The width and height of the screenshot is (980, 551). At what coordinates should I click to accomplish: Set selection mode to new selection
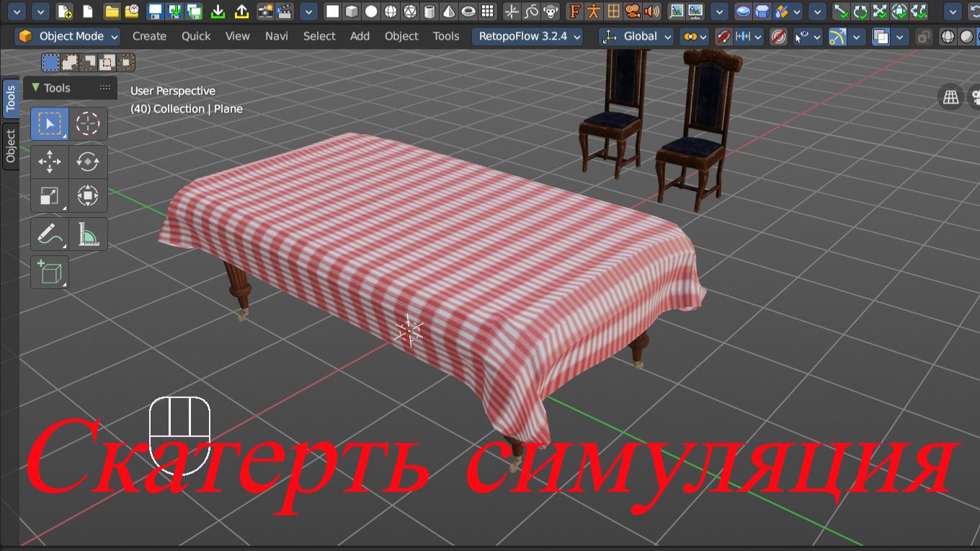click(50, 63)
